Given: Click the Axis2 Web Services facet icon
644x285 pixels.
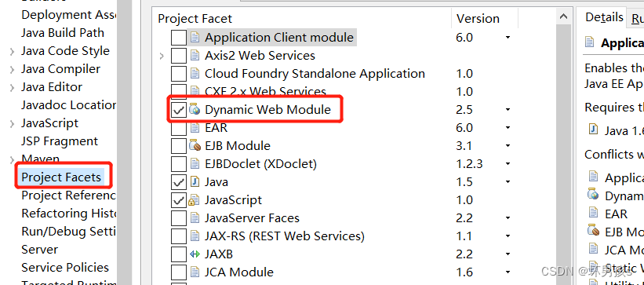Looking at the screenshot, I should [x=195, y=56].
